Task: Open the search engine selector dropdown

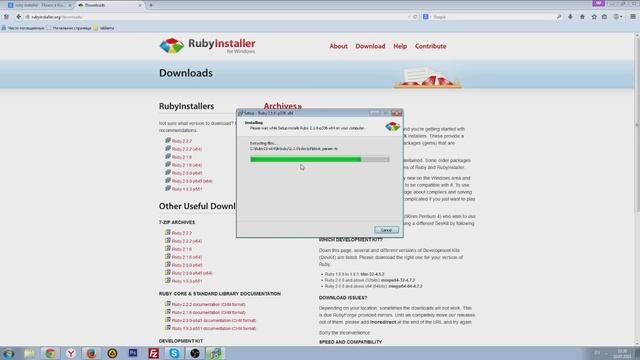Action: (427, 17)
